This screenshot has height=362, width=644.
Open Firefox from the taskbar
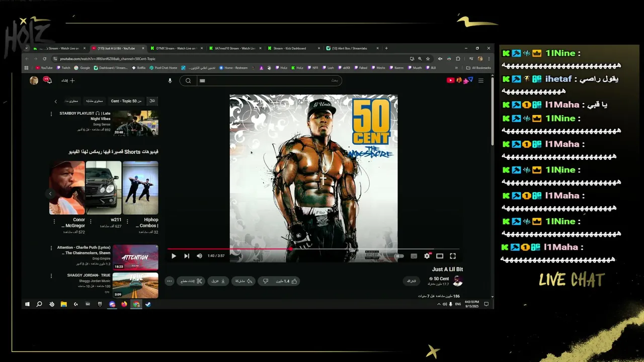(124, 304)
